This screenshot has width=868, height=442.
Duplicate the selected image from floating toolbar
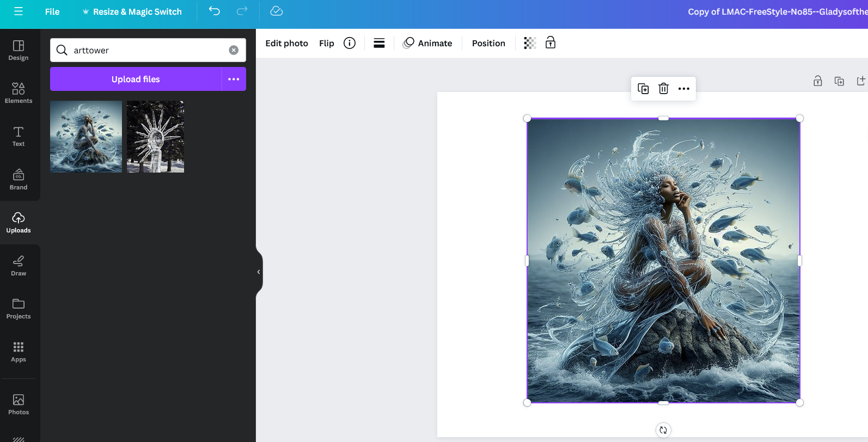point(643,89)
